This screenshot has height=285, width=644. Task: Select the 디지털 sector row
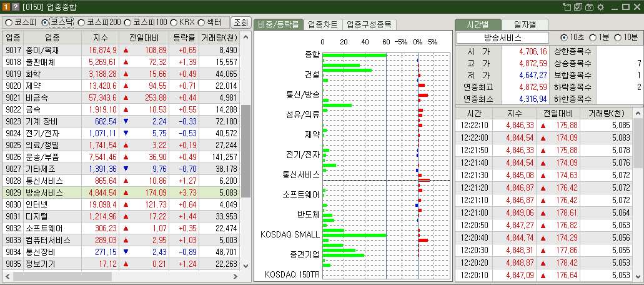click(x=122, y=216)
